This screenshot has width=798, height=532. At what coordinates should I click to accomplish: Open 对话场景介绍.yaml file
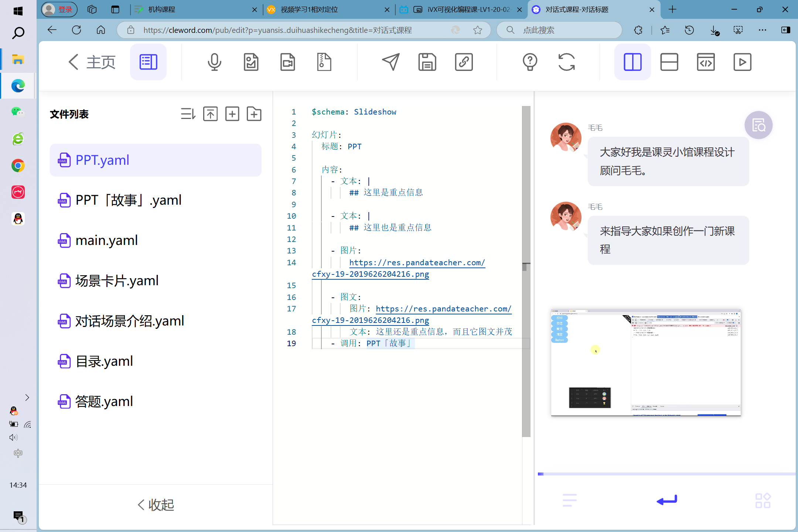[156, 321]
